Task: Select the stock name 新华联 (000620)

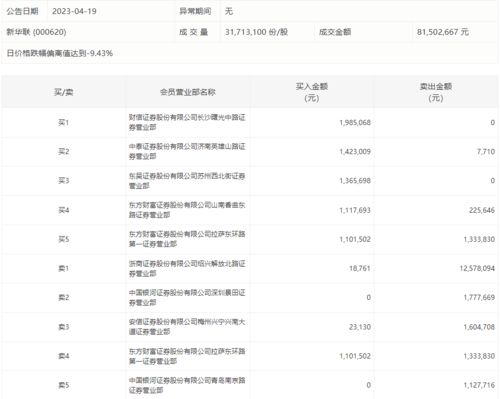Action: (x=36, y=32)
